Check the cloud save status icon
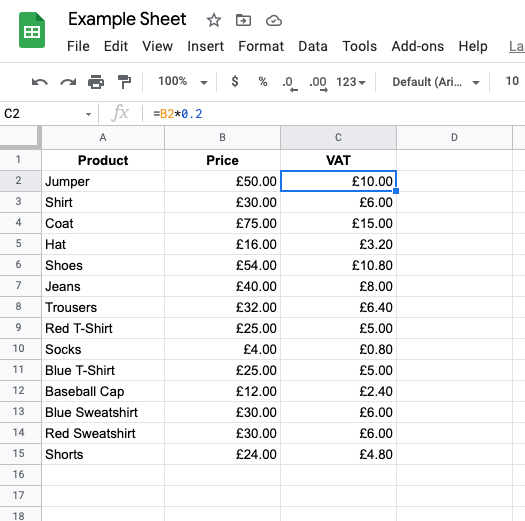This screenshot has height=521, width=525. [274, 21]
